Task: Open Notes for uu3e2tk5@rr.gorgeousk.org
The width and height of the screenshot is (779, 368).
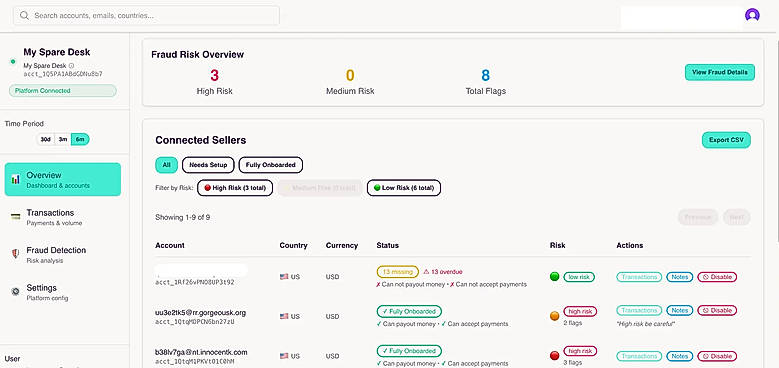Action: click(679, 310)
